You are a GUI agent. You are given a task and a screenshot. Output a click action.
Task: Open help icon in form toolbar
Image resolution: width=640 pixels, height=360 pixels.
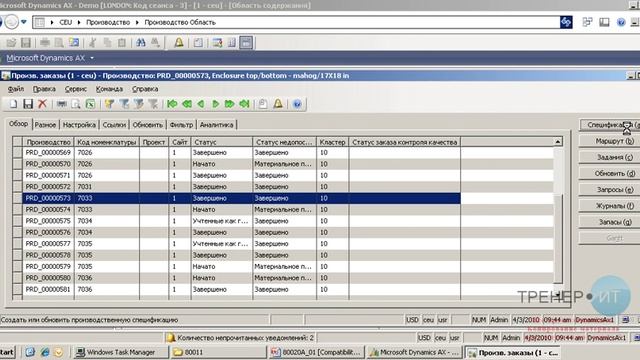pyautogui.click(x=297, y=104)
